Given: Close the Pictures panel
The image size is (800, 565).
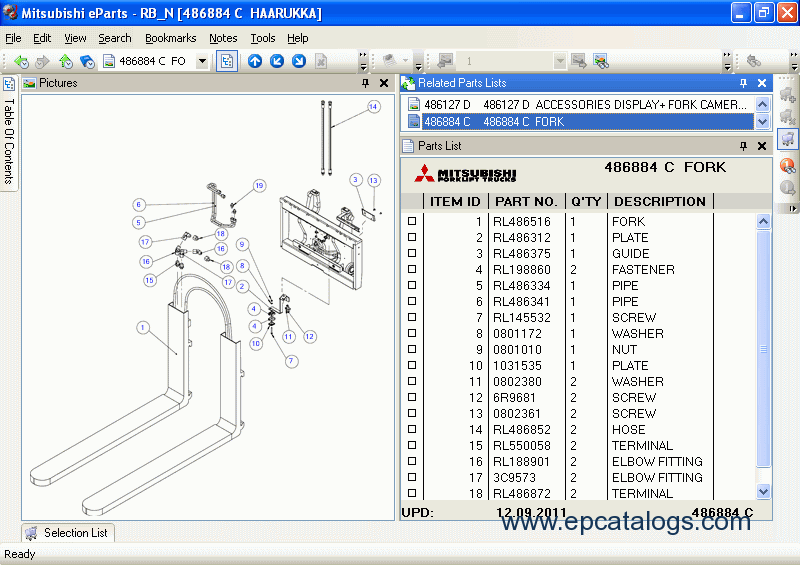Looking at the screenshot, I should (384, 83).
